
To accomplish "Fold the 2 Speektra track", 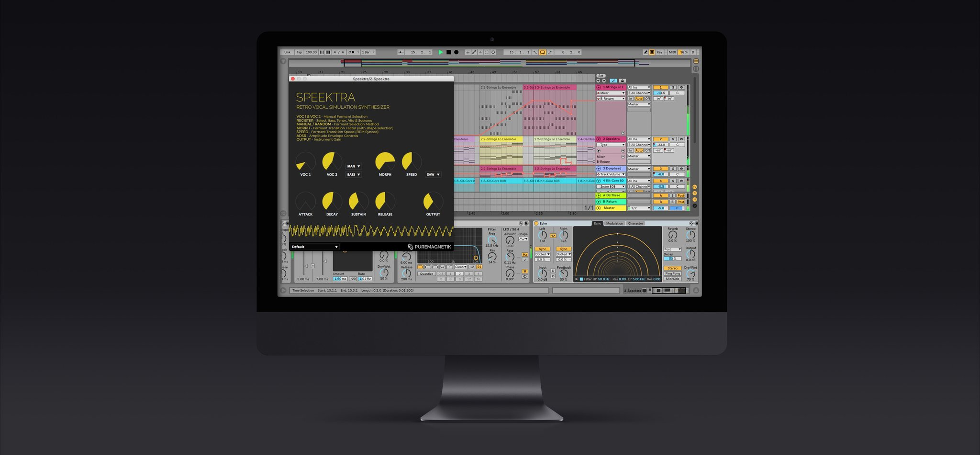I will coord(599,139).
